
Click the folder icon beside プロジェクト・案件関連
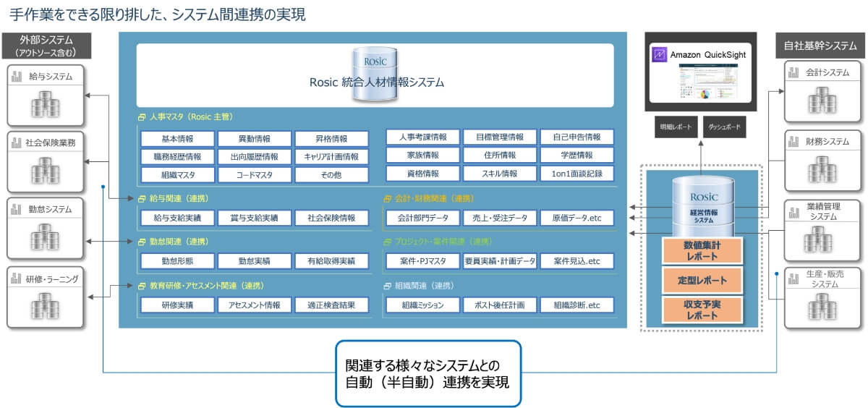click(388, 242)
